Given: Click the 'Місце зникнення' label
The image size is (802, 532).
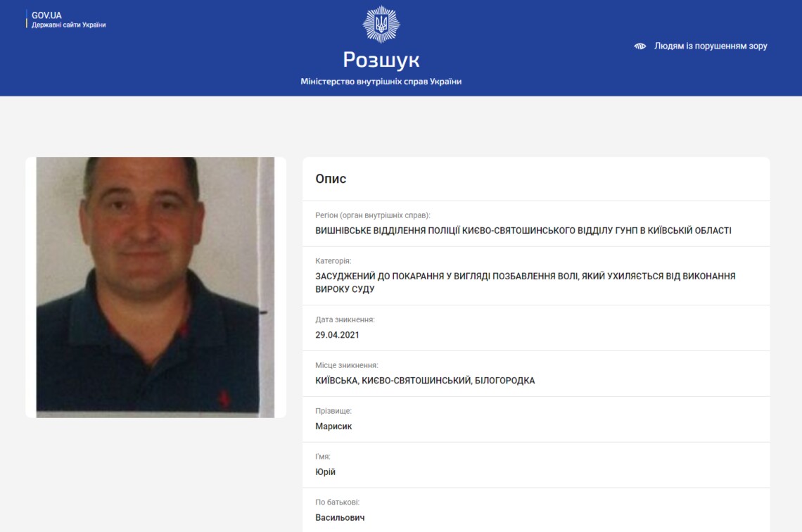Looking at the screenshot, I should coord(346,365).
